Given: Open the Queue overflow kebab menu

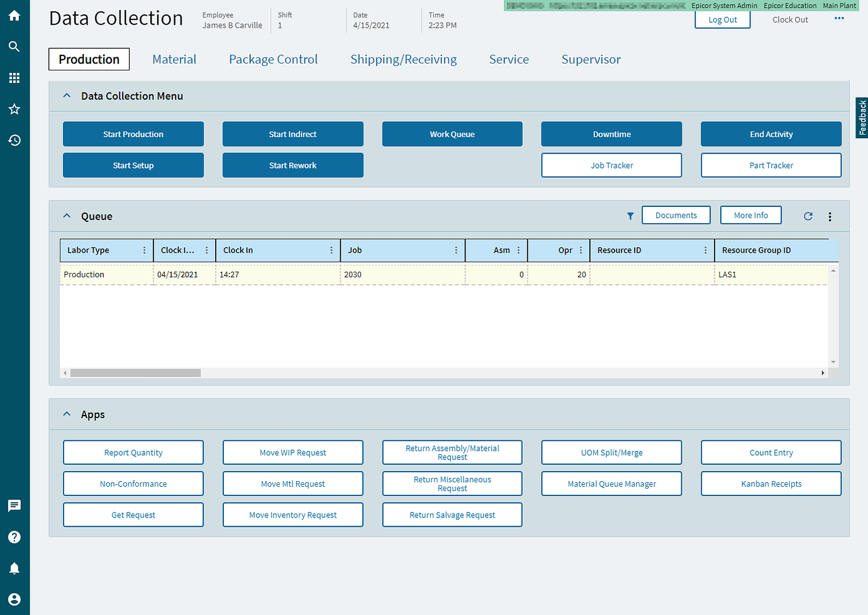Looking at the screenshot, I should coord(830,216).
